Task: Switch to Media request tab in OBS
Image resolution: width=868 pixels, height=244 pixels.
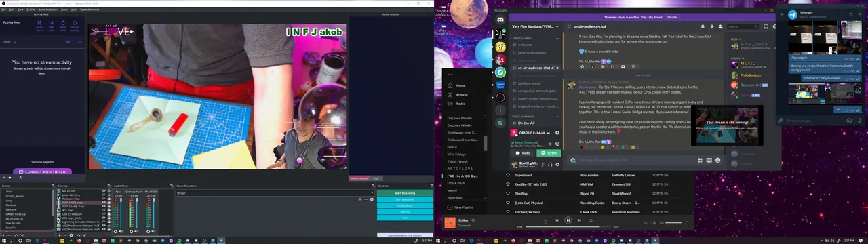Action: [359, 178]
